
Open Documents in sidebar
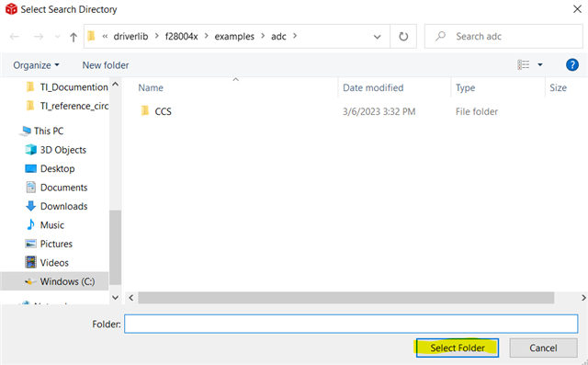point(63,188)
